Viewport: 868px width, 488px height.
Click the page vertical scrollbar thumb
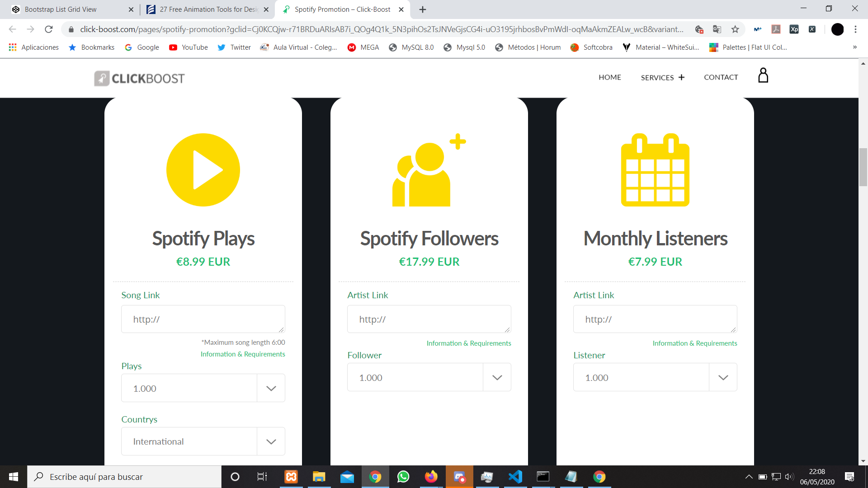863,167
